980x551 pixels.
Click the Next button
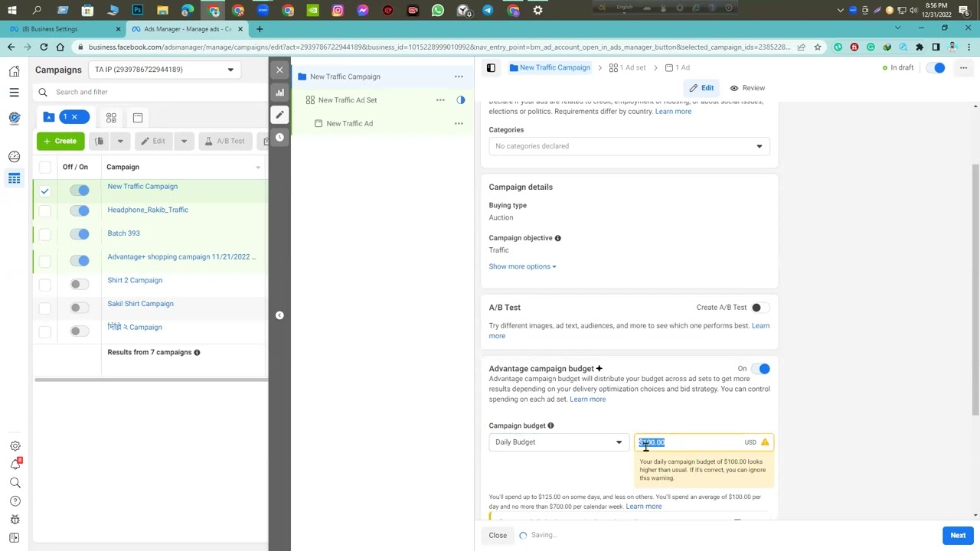tap(958, 536)
